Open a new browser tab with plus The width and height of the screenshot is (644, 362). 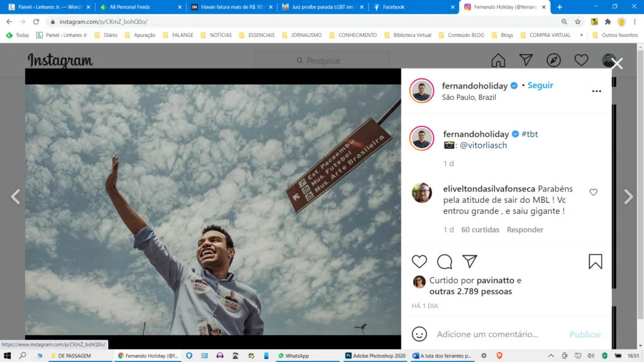click(x=559, y=7)
